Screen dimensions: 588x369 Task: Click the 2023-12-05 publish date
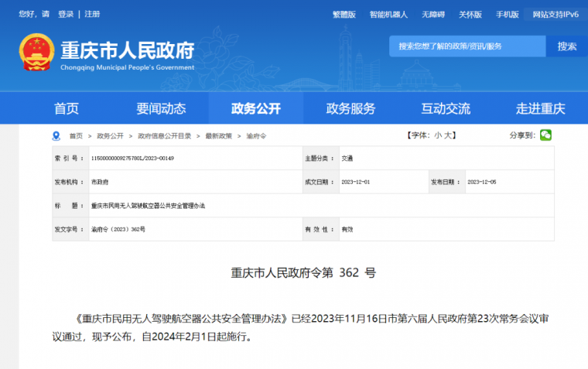click(x=482, y=182)
